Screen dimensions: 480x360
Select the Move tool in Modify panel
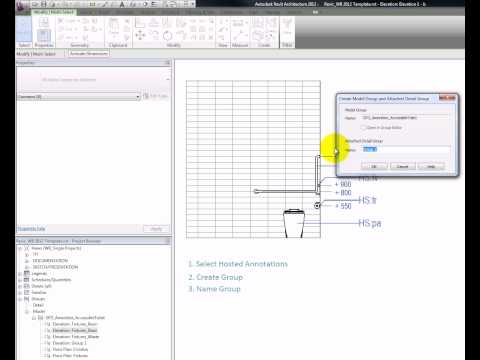(x=140, y=35)
